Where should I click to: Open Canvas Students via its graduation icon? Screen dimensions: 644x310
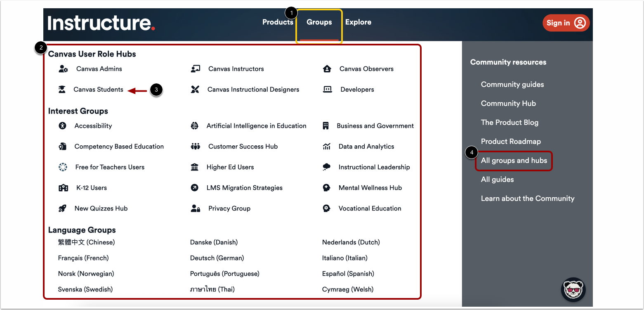click(63, 89)
